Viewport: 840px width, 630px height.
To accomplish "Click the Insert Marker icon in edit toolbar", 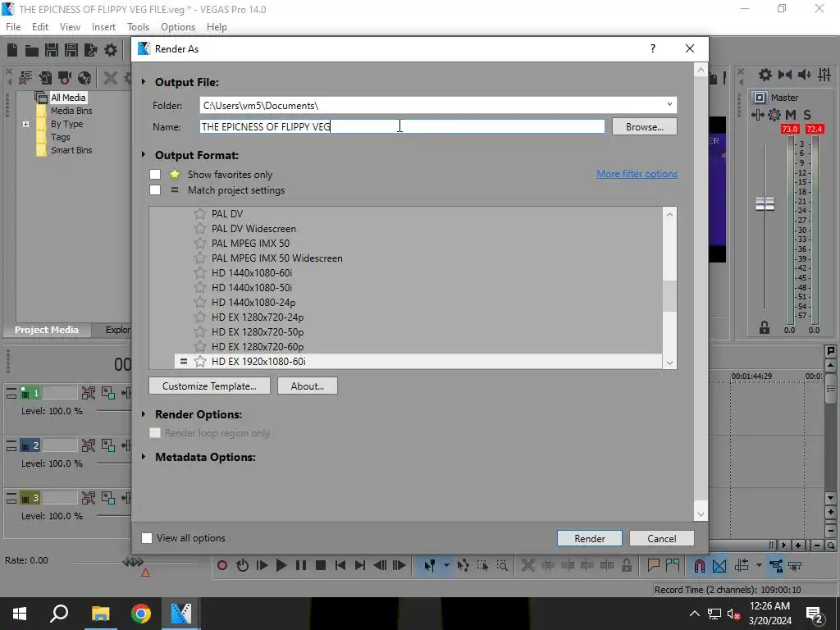I will click(x=653, y=565).
